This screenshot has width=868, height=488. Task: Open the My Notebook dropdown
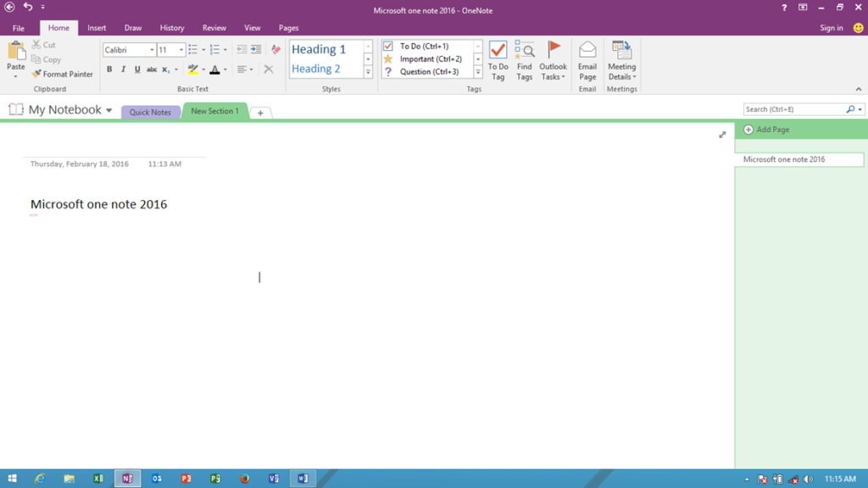pyautogui.click(x=109, y=110)
